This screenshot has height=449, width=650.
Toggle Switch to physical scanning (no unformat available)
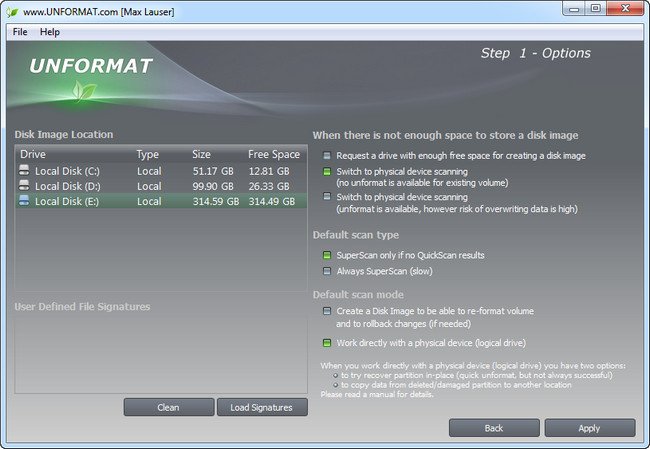click(x=327, y=172)
